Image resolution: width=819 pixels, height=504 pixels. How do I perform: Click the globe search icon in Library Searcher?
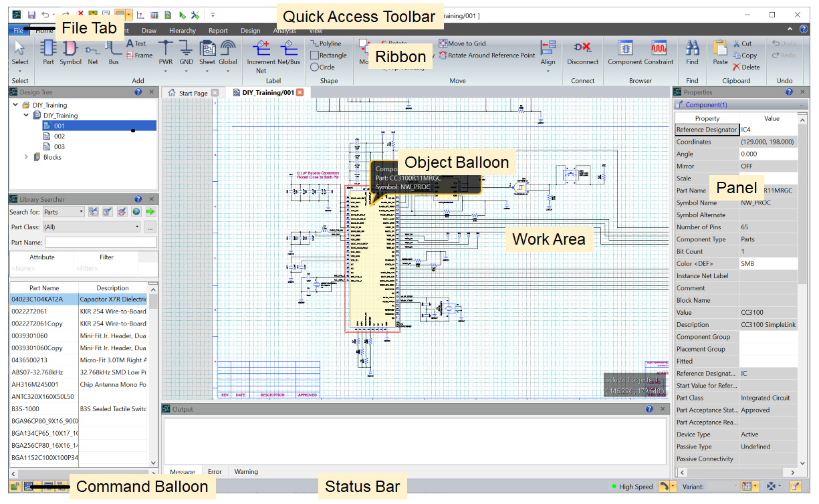138,211
